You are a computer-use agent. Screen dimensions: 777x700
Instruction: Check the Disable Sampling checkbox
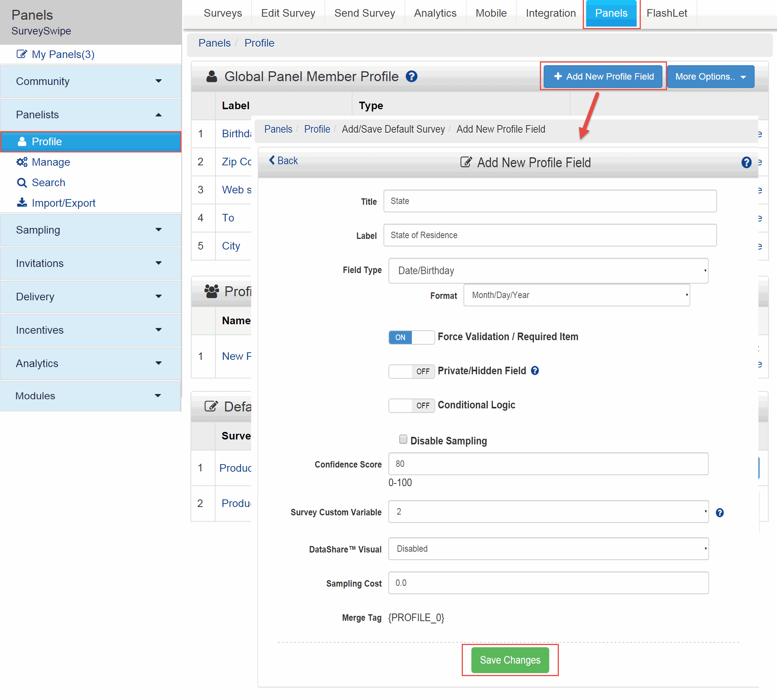coord(403,439)
